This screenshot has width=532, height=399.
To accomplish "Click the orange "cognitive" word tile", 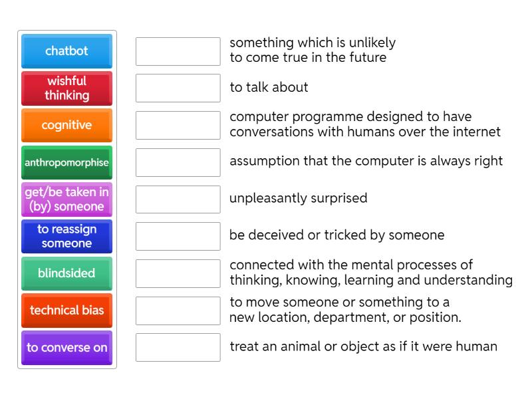I will click(66, 125).
